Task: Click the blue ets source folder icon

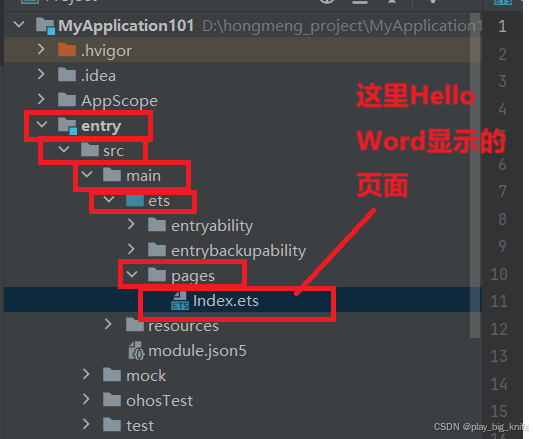Action: point(135,200)
